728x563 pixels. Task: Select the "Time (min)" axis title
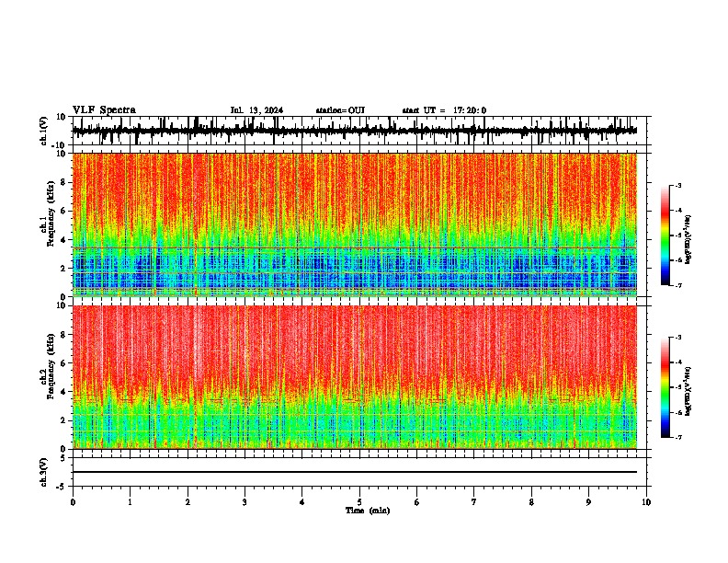click(x=368, y=511)
